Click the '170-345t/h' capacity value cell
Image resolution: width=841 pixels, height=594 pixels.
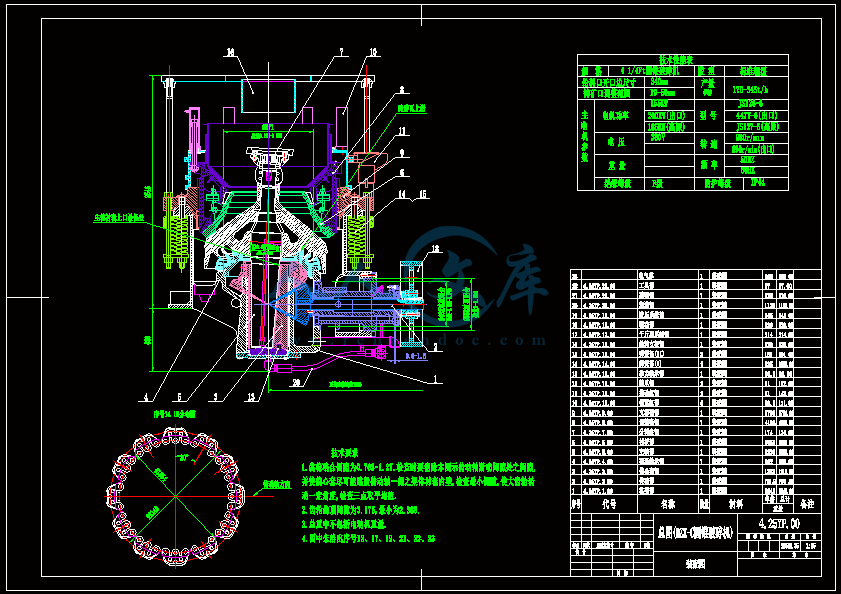tap(756, 89)
